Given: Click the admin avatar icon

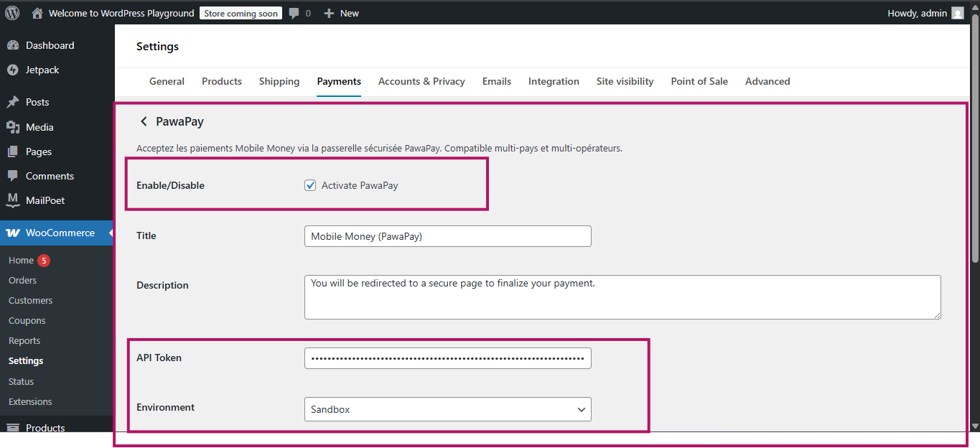Looking at the screenshot, I should 958,13.
